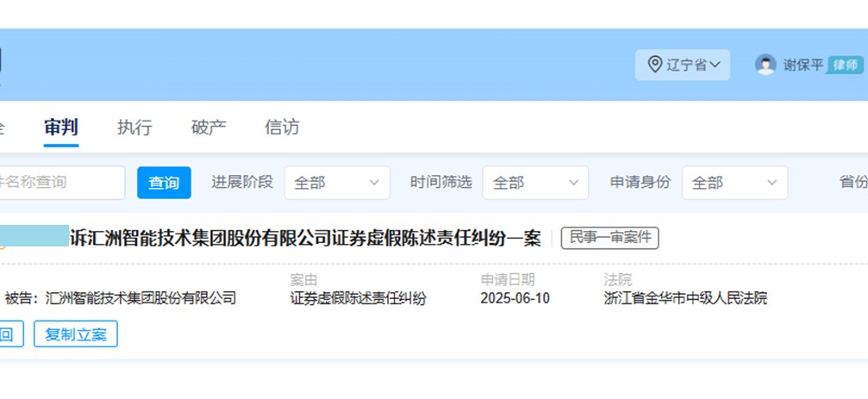868x399 pixels.
Task: Open the 进展阶段 dropdown
Action: pos(337,183)
